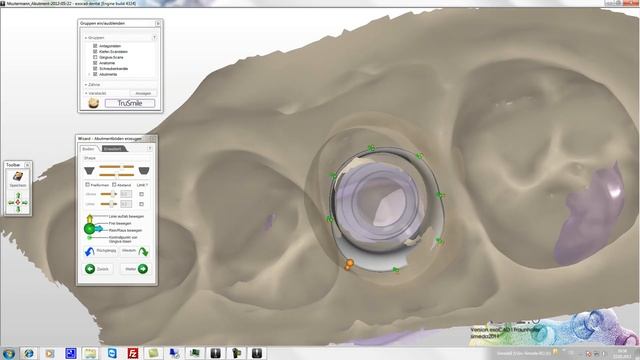Select the bottom green control point near margin
This screenshot has height=360, width=640.
click(395, 270)
